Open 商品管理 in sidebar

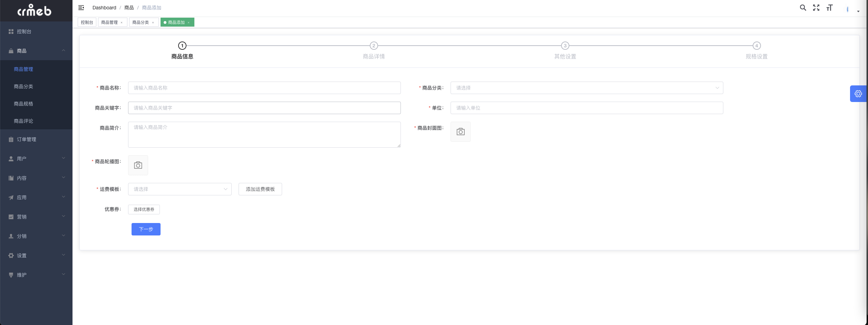click(36, 69)
